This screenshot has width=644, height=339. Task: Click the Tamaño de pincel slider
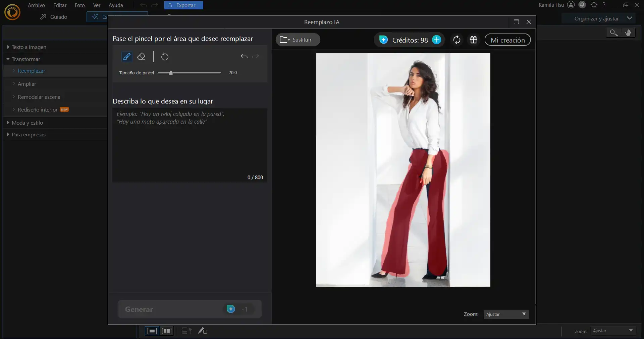(189, 73)
